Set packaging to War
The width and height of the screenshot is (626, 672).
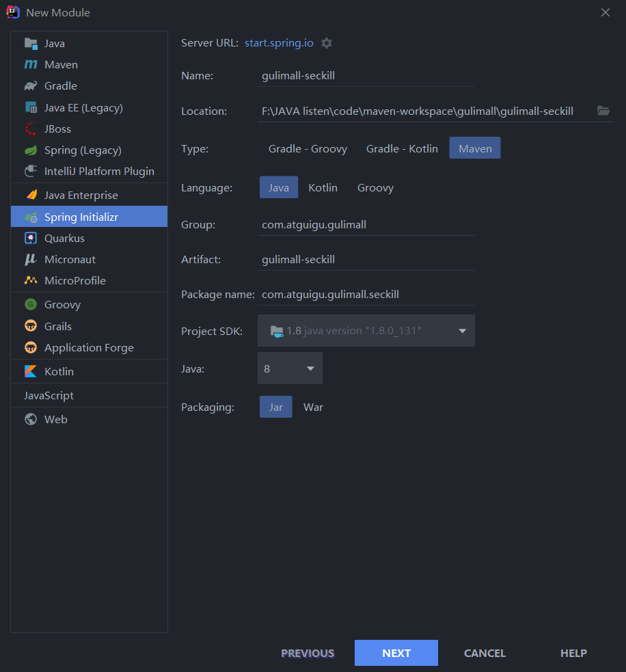[313, 407]
